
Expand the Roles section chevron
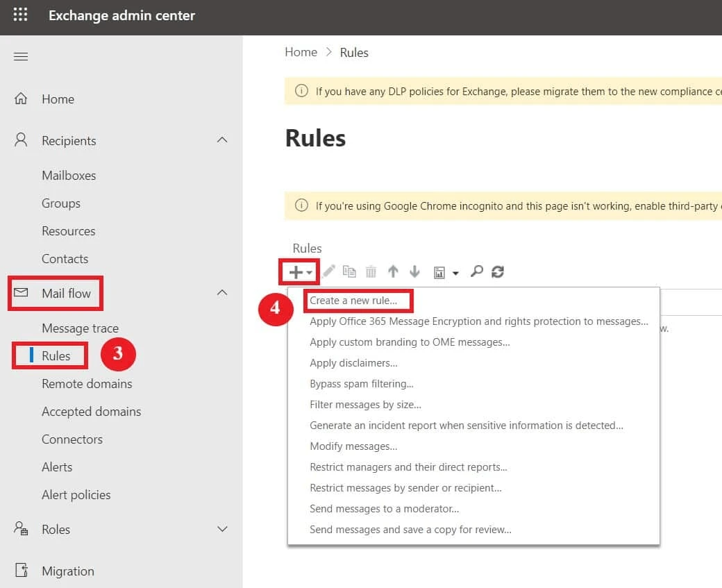(x=222, y=529)
